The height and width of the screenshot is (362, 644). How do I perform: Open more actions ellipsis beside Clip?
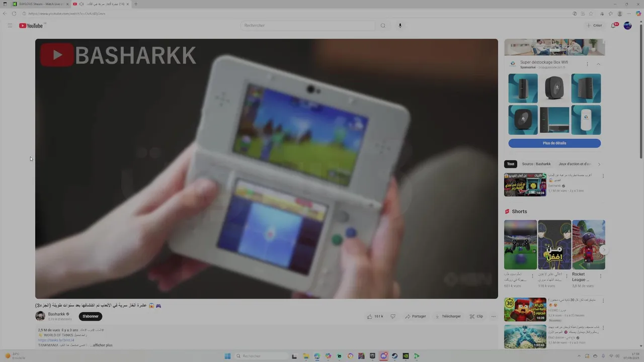click(494, 316)
